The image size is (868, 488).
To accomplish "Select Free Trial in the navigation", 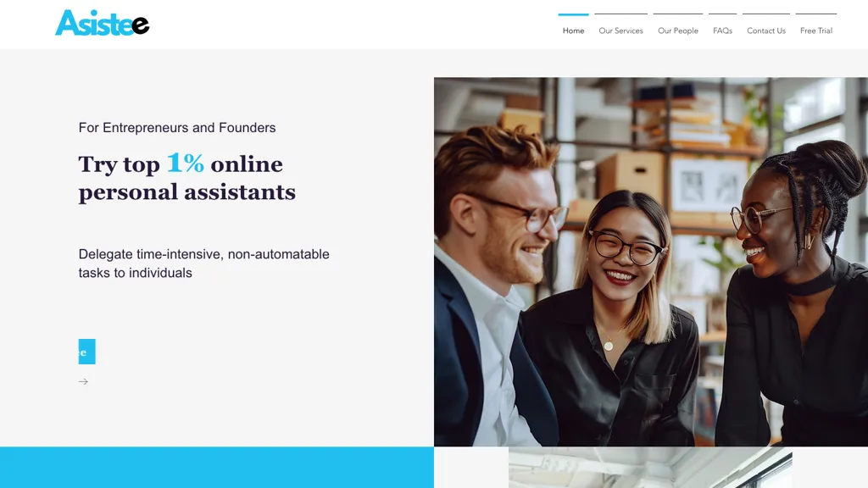I will 816,30.
